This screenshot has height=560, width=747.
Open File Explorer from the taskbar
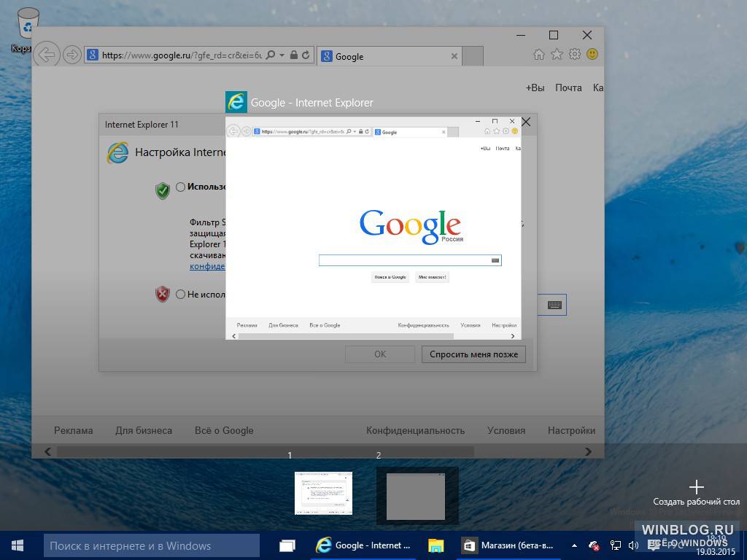pos(436,545)
